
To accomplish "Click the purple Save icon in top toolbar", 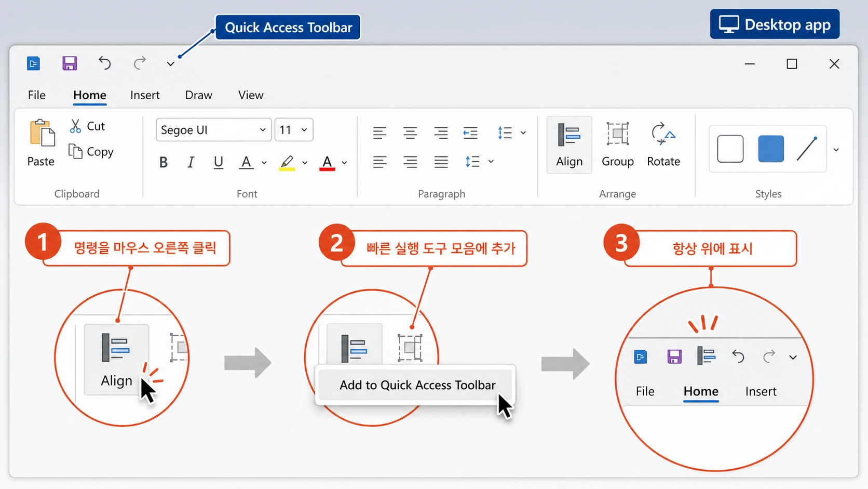I will (70, 63).
